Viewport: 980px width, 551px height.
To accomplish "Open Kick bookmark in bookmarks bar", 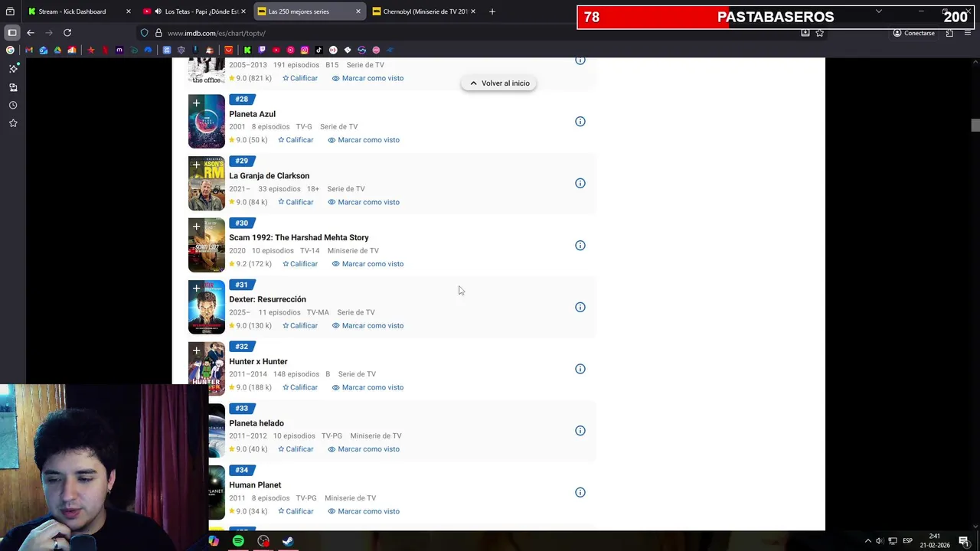I will point(247,50).
